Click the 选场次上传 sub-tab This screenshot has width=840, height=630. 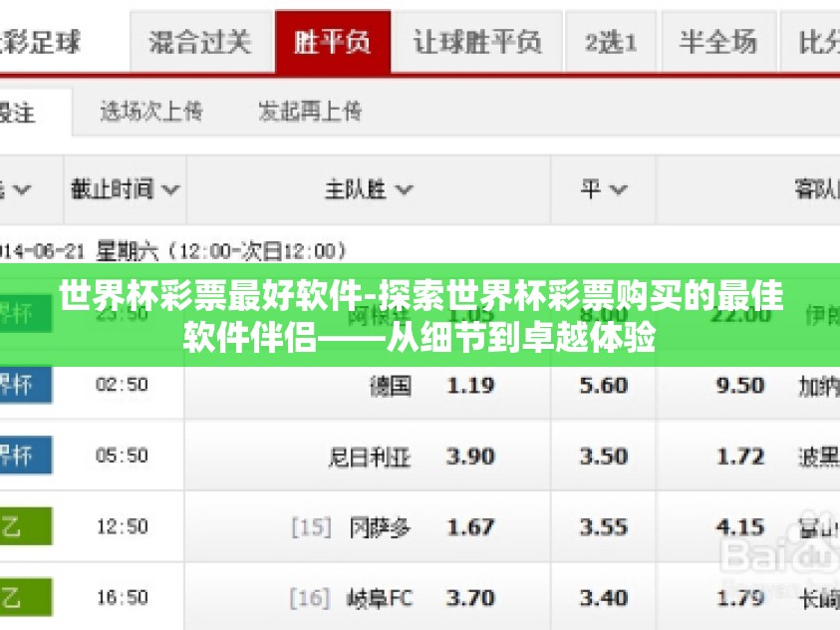151,112
